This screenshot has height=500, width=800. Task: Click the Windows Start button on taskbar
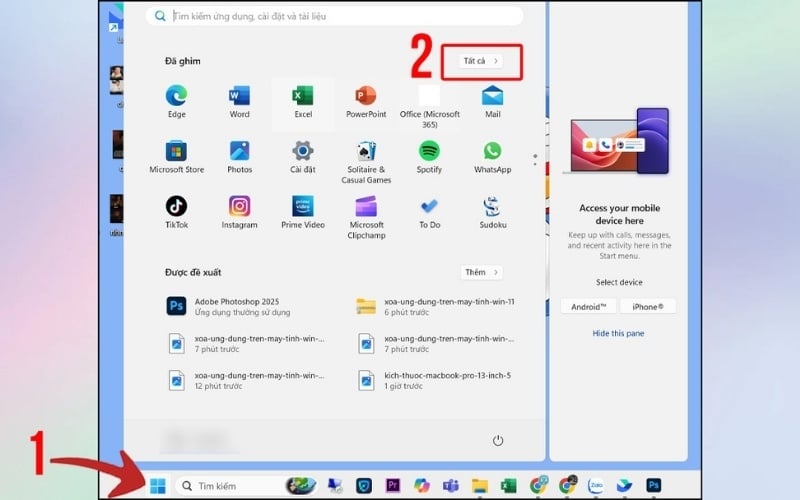158,486
